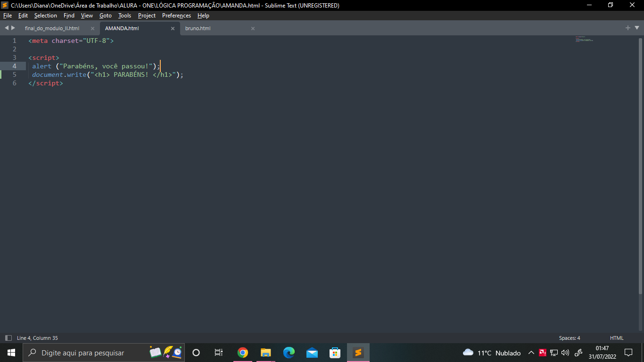Open the Help menu
The image size is (644, 362).
point(203,16)
